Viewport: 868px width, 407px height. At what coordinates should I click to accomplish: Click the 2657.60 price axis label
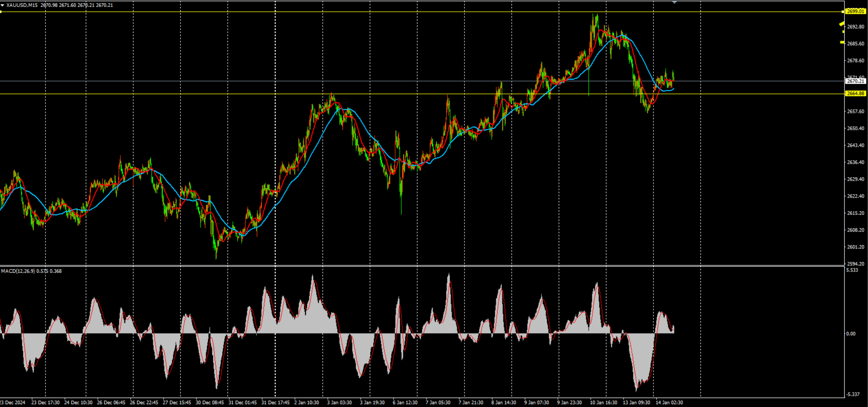pos(856,111)
